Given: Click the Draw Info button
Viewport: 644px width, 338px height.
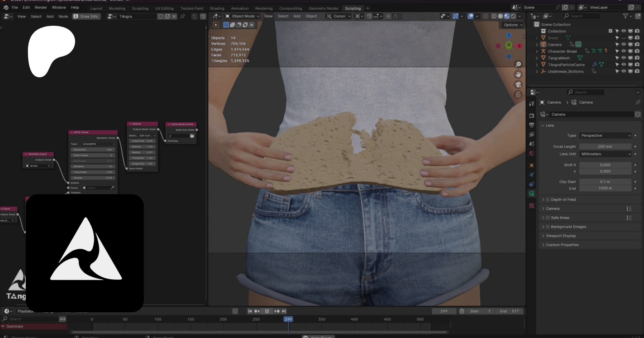Looking at the screenshot, I should (86, 16).
